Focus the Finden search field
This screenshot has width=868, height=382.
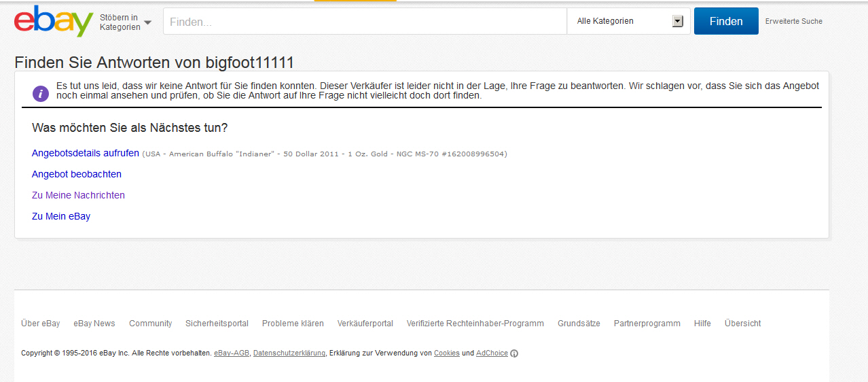tap(365, 22)
